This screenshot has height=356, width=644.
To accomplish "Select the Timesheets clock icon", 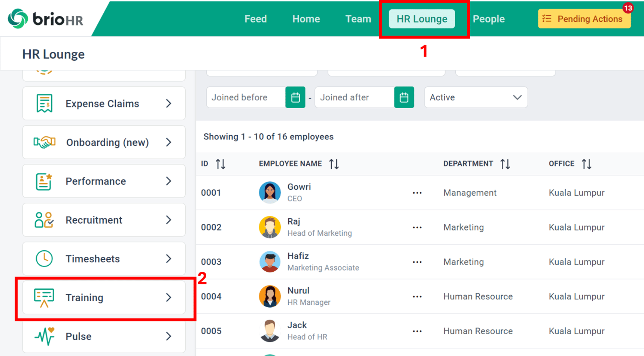I will [44, 259].
